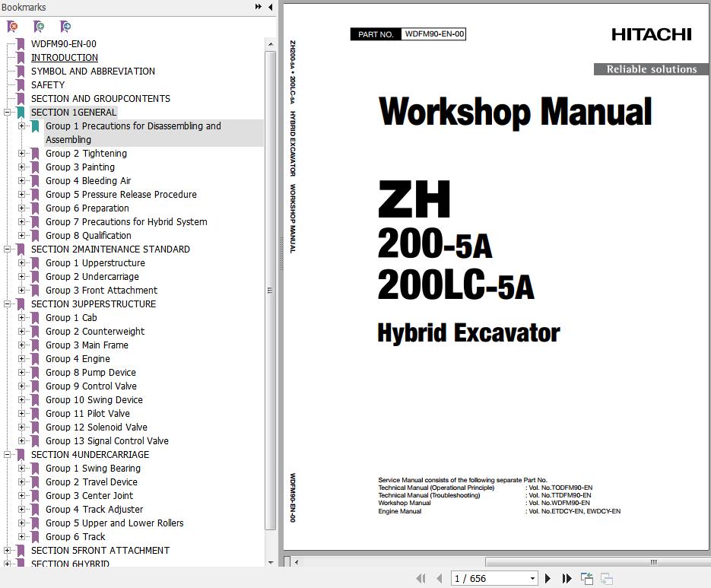The height and width of the screenshot is (588, 711).
Task: Click the Vol. No.ETDCY-EN, EWDCY-EN text
Action: point(575,511)
